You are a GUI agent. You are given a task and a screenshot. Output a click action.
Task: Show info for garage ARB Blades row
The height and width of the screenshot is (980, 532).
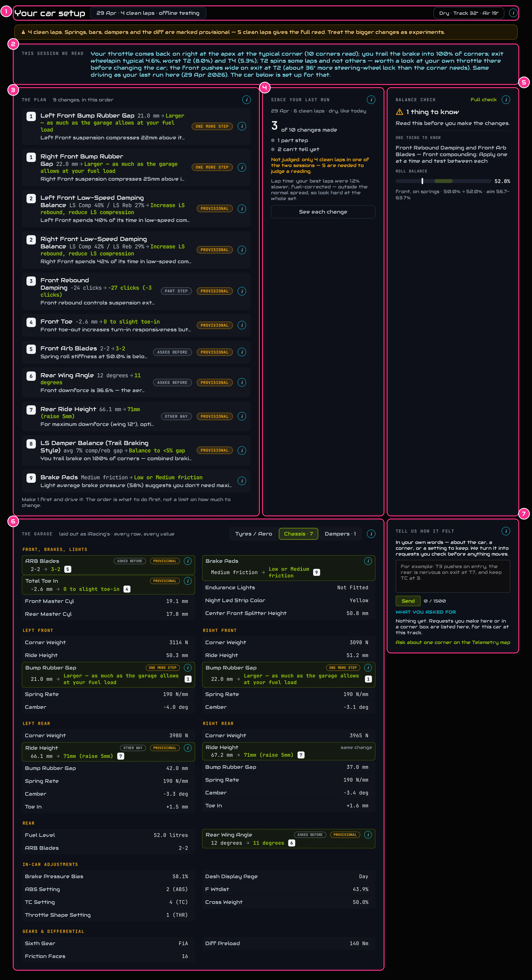188,561
